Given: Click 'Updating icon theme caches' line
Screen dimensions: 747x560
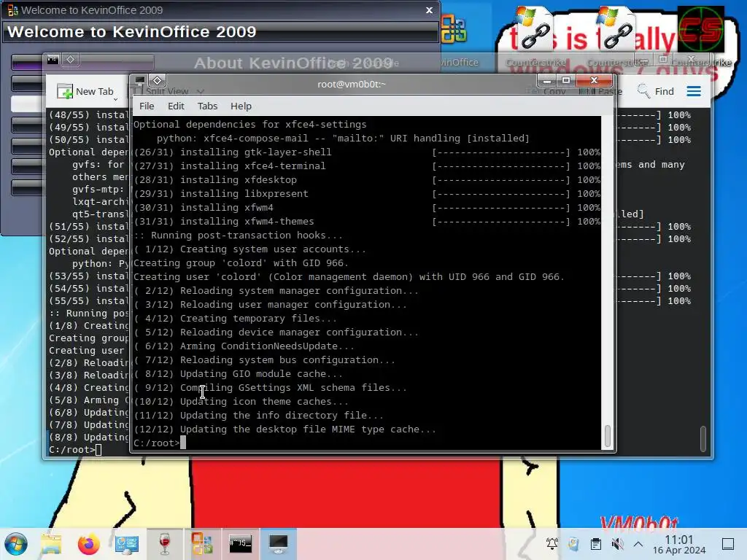Looking at the screenshot, I should tap(264, 402).
